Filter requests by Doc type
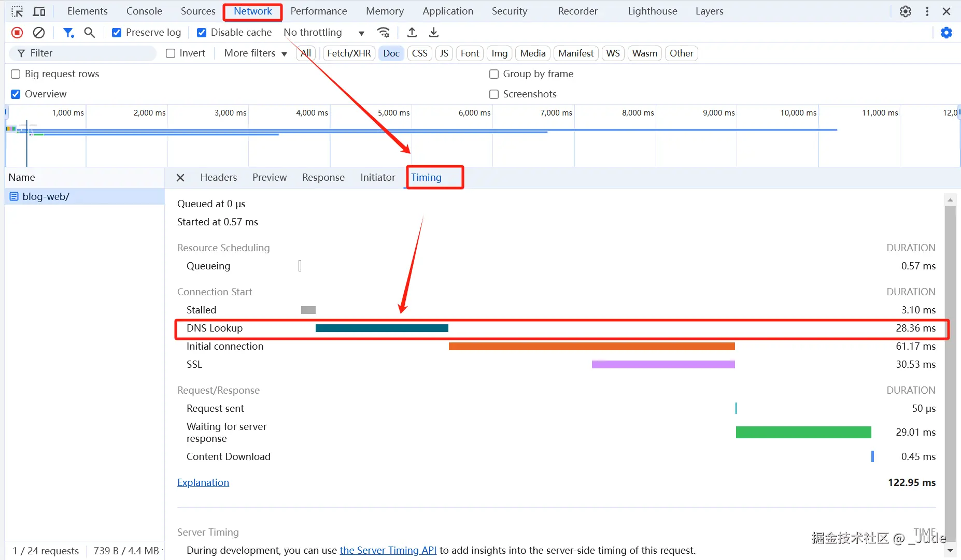The image size is (961, 560). click(391, 53)
